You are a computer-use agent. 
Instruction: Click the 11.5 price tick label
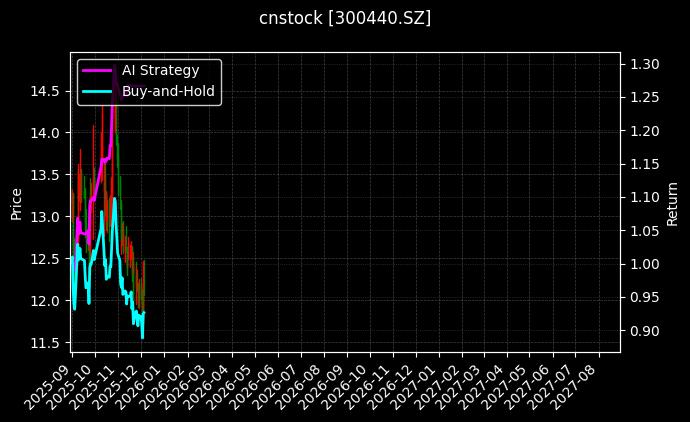click(46, 343)
